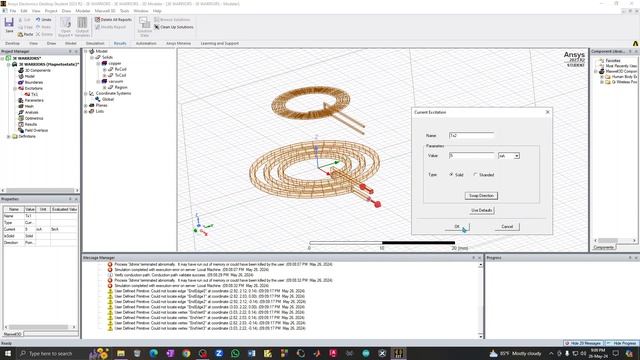Collapse the Coordinate Systems node
This screenshot has height=360, width=640.
click(x=86, y=93)
